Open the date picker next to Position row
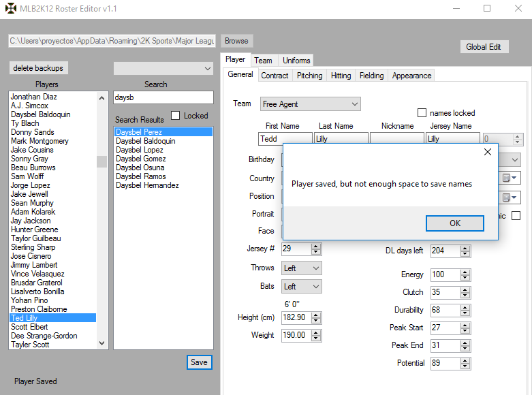Viewport: 532px width, 395px height. 510,197
